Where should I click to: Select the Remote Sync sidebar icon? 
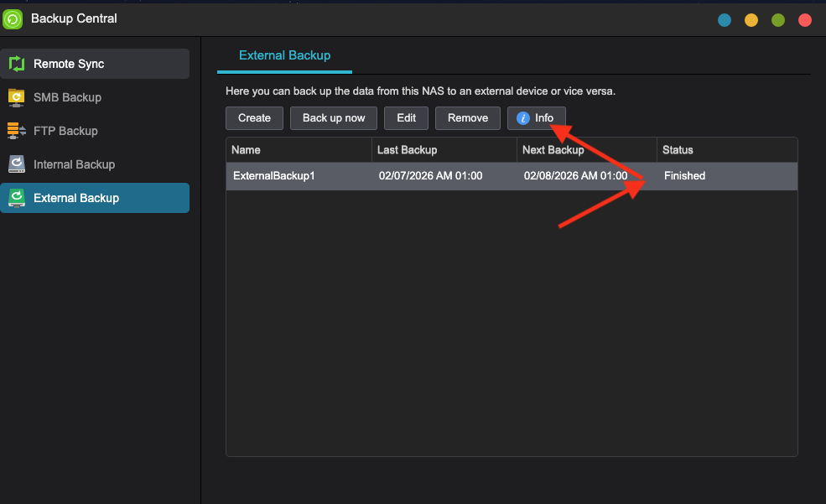click(18, 63)
